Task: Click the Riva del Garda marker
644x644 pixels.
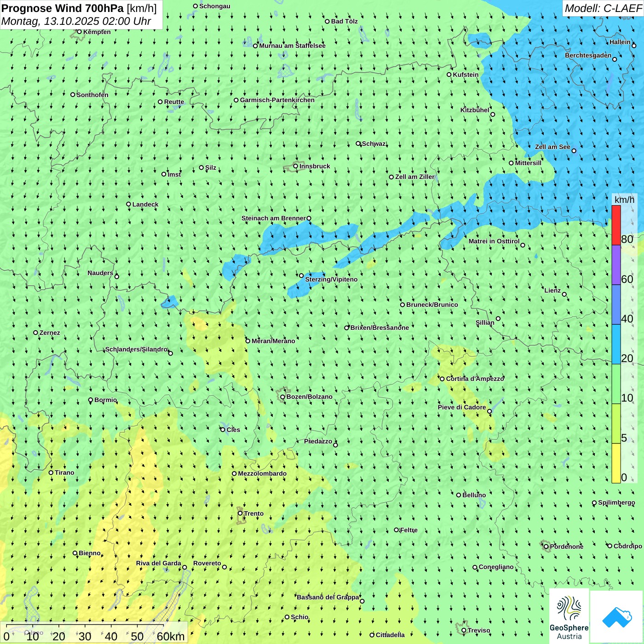Action: pos(184,567)
